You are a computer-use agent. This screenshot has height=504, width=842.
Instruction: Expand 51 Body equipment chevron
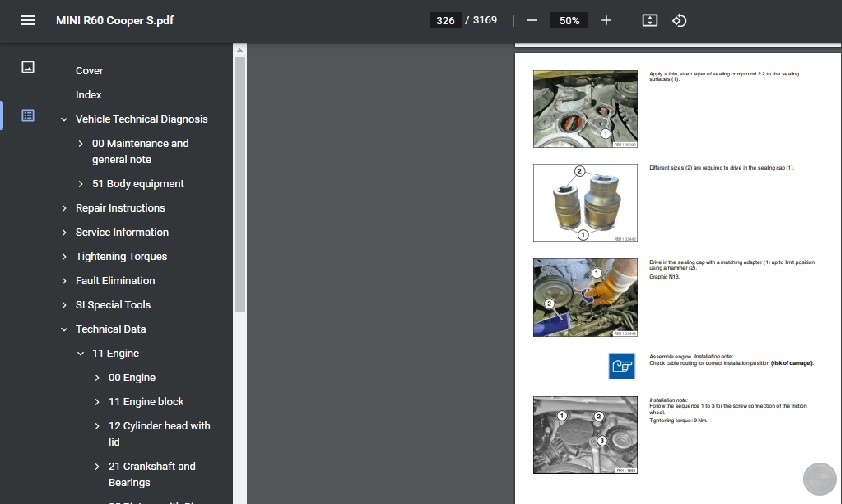(x=80, y=184)
